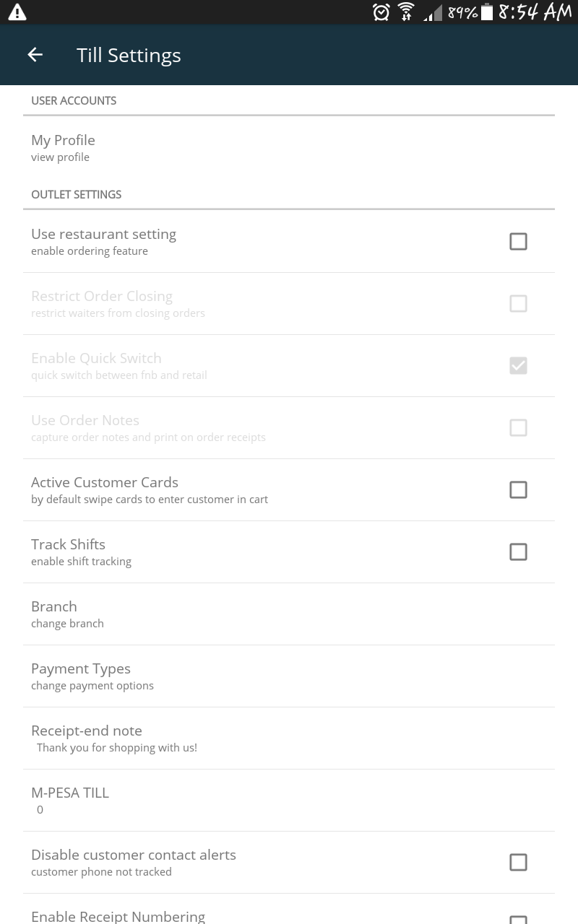Tap the Enable Receipt Numbering option

click(118, 915)
